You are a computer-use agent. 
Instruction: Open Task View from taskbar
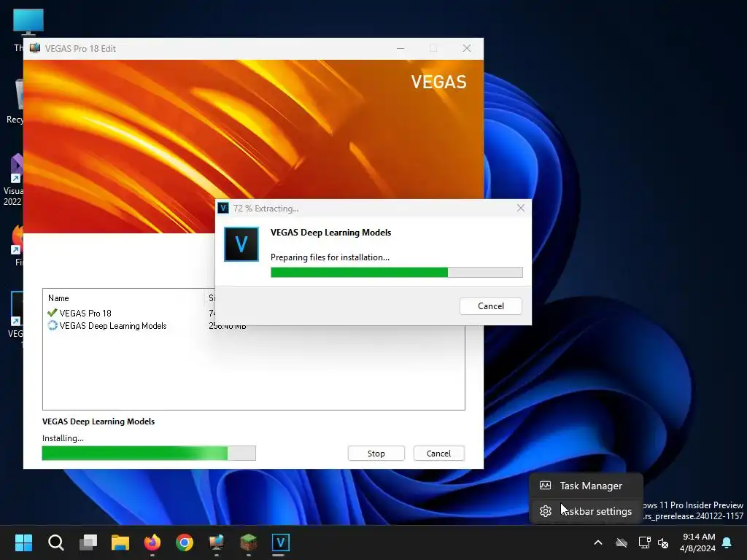pyautogui.click(x=88, y=542)
